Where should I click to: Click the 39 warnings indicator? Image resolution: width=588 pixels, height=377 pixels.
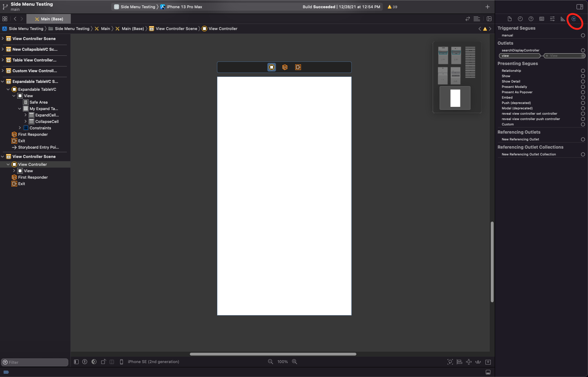click(392, 7)
